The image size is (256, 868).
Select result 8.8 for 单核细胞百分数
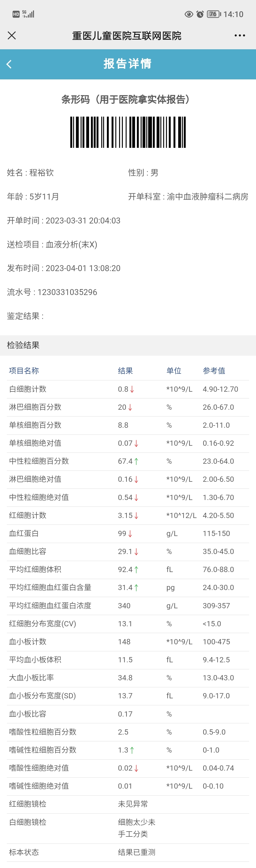(x=123, y=425)
